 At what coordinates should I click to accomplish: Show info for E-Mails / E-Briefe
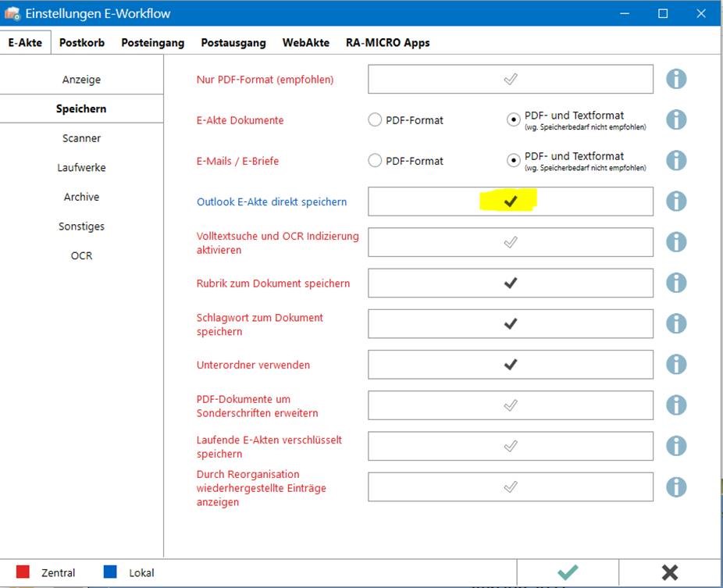tap(676, 161)
